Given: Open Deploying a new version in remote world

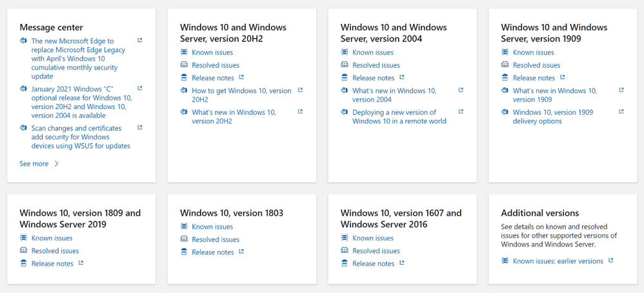Looking at the screenshot, I should point(399,117).
